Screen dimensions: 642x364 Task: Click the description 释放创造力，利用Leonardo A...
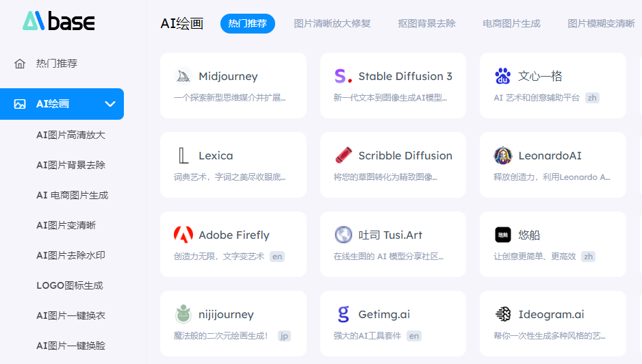pyautogui.click(x=552, y=177)
